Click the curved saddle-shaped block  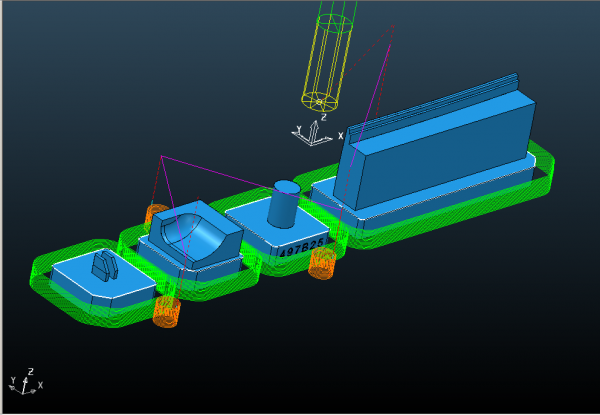(x=195, y=235)
